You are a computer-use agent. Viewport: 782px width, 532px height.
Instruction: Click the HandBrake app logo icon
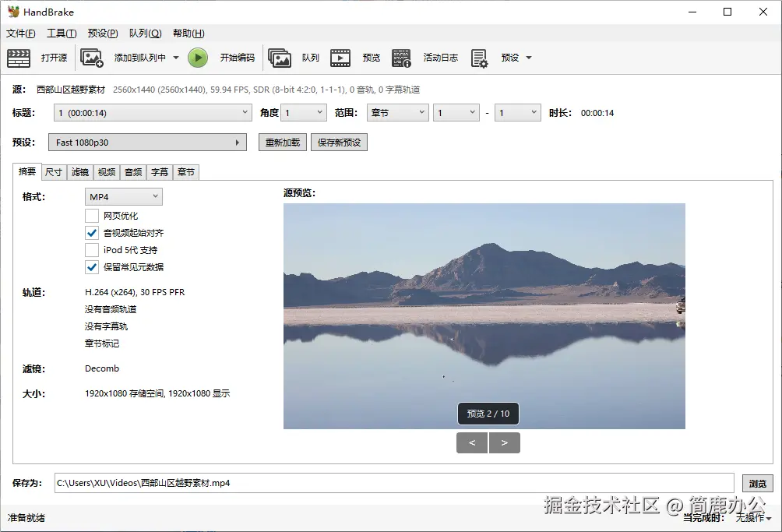13,12
